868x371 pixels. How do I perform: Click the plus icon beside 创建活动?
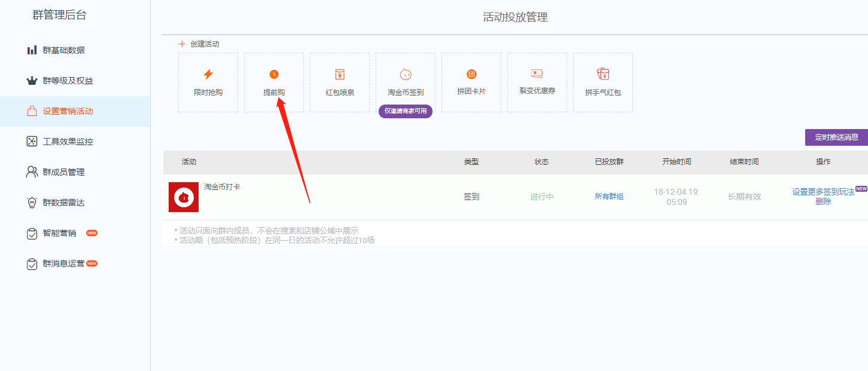point(182,44)
